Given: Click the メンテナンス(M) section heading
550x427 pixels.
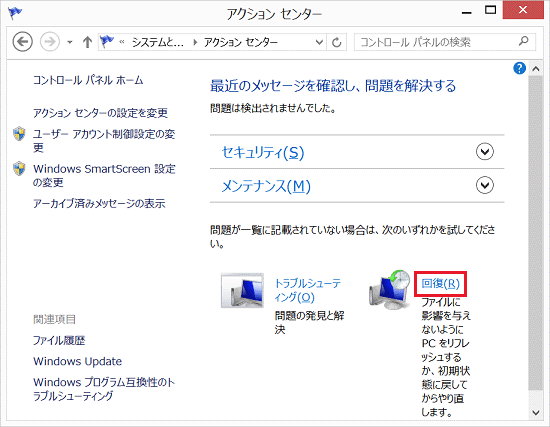Looking at the screenshot, I should tap(266, 186).
